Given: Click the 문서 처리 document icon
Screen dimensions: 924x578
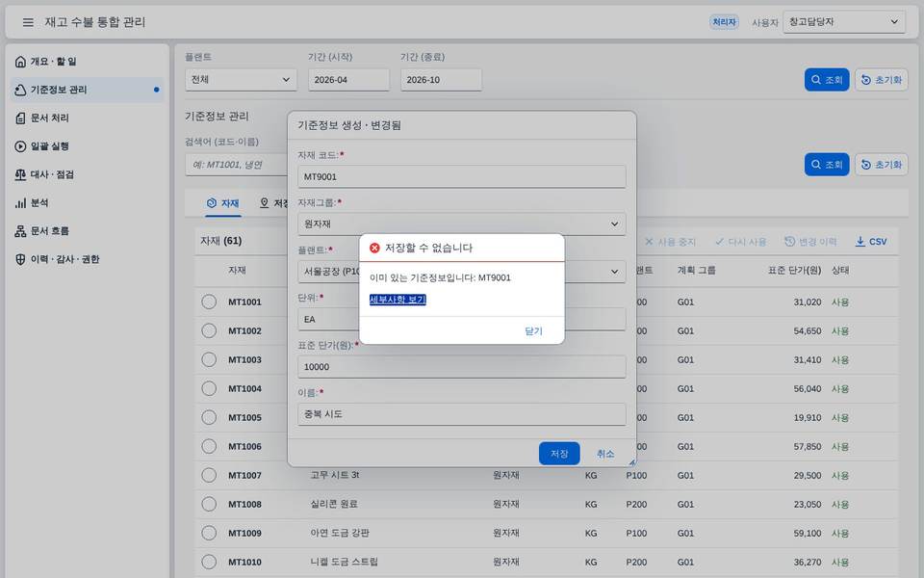Looking at the screenshot, I should tap(20, 118).
